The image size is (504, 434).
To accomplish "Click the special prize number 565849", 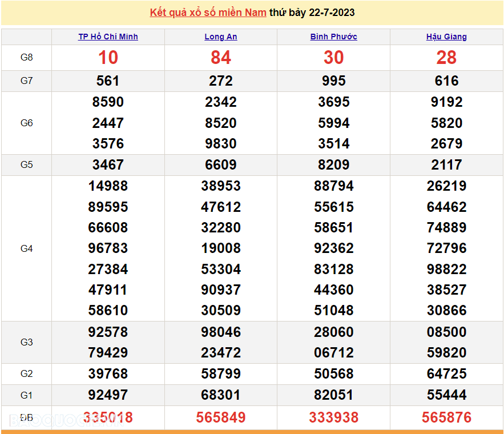I will 221,417.
